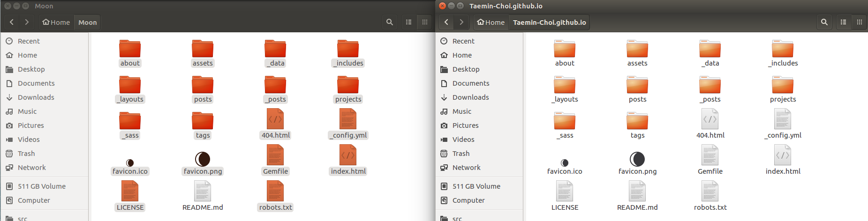868x221 pixels.
Task: Select index.html in Taemin-Choi.github.io window
Action: click(783, 160)
